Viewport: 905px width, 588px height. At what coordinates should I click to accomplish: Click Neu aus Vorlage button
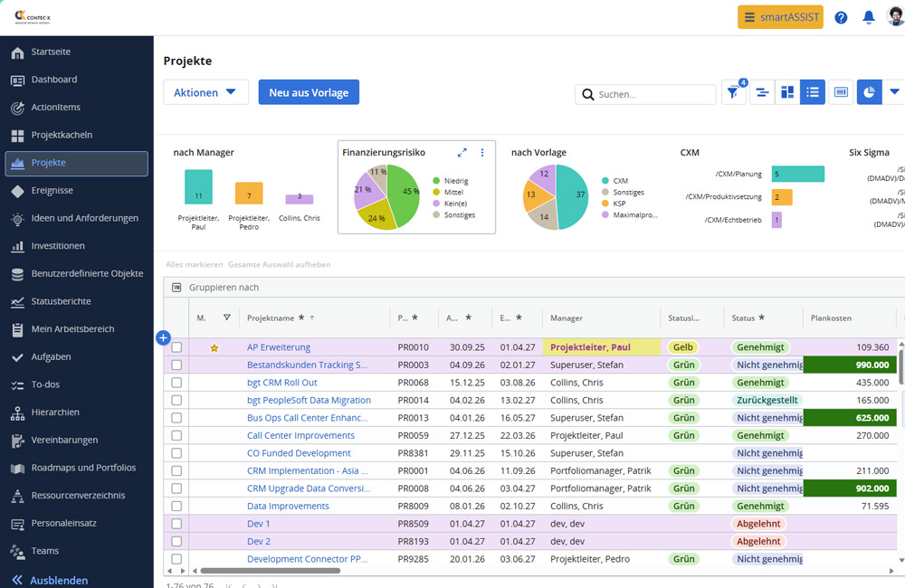coord(309,92)
